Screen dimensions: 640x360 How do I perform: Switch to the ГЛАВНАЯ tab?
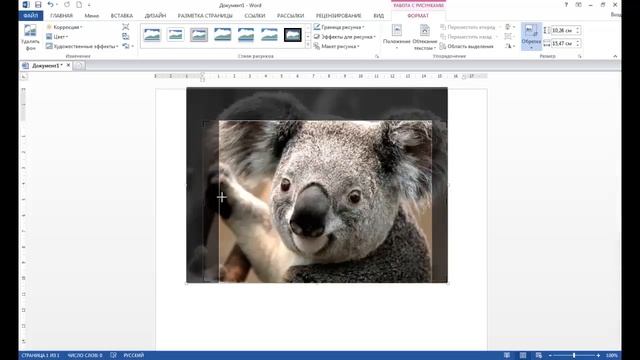[x=61, y=16]
